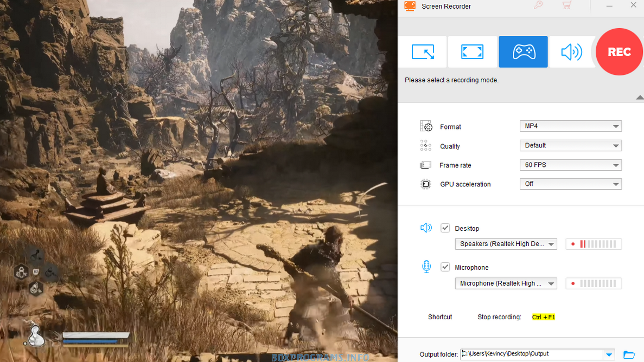Click the Screen Recorder app logo
This screenshot has height=362, width=644.
point(410,6)
